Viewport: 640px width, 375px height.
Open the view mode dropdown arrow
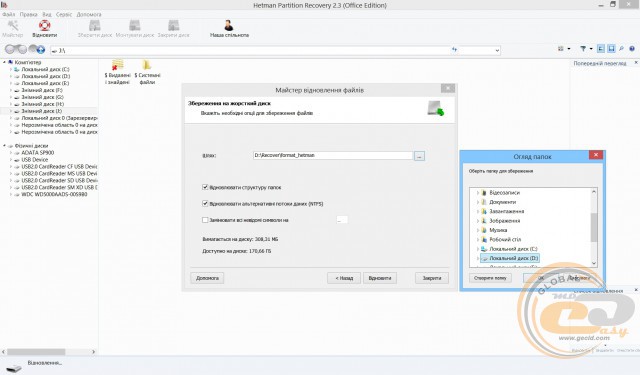point(569,49)
